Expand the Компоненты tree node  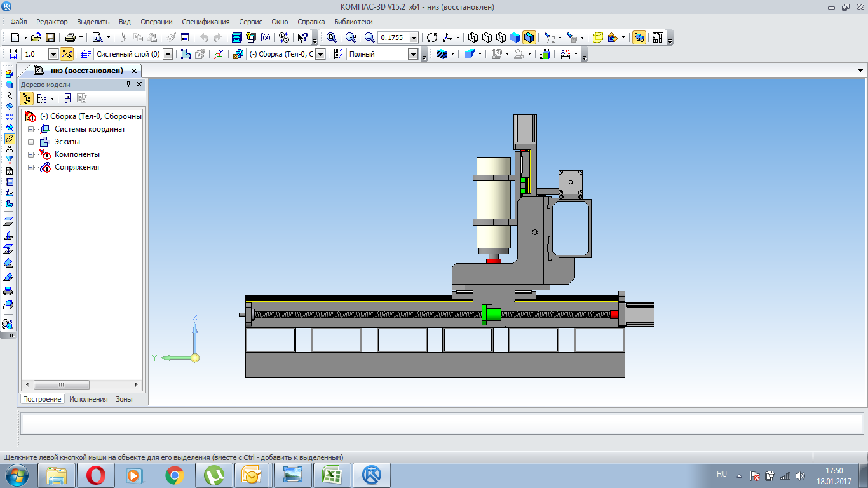31,154
